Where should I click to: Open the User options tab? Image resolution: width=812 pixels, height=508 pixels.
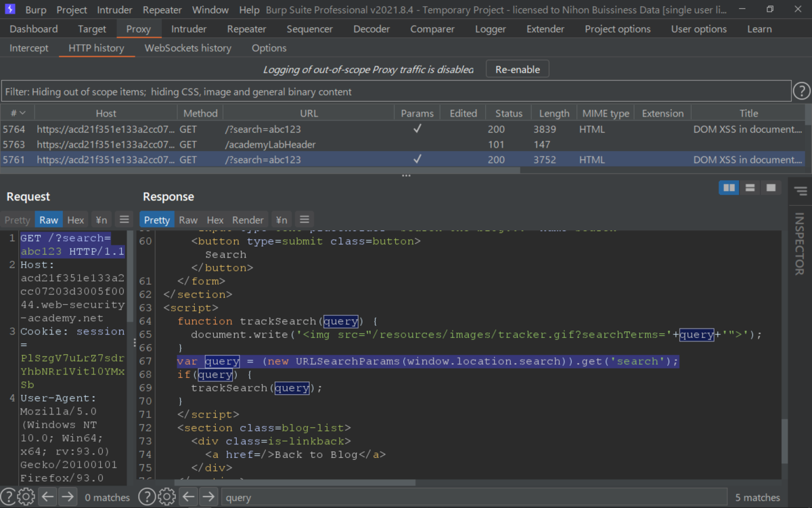(699, 29)
